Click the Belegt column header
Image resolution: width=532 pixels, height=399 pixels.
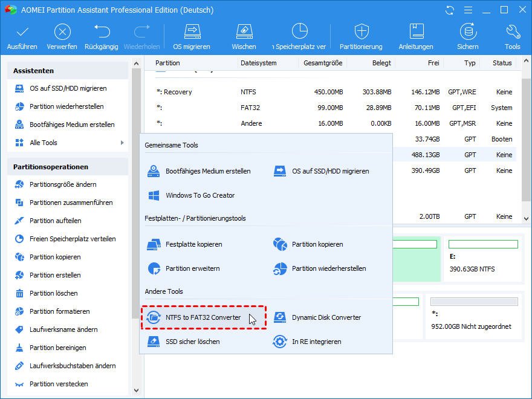[x=381, y=63]
